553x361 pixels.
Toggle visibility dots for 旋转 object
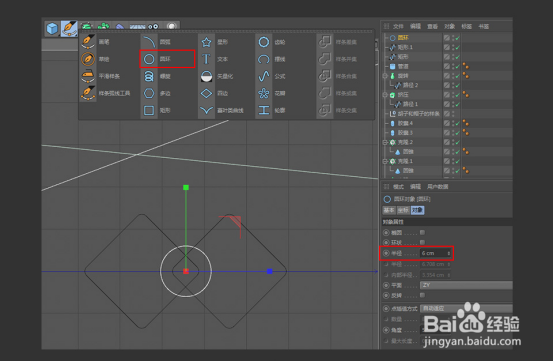(x=453, y=76)
